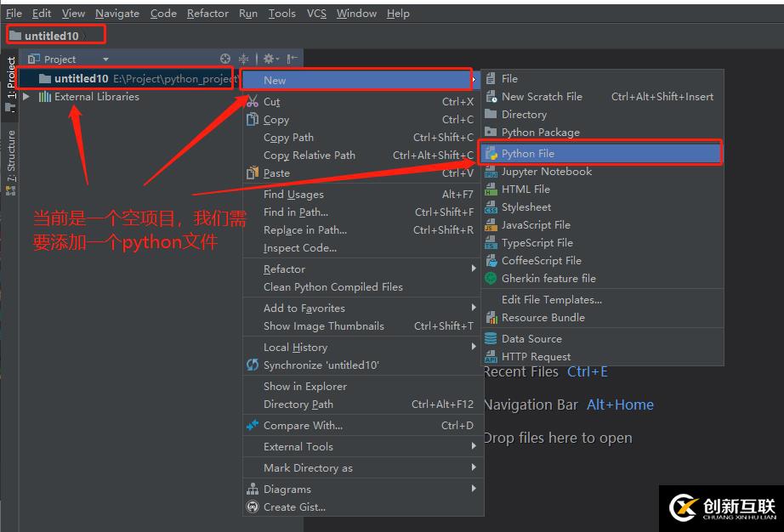784x532 pixels.
Task: Choose Copy Relative Path menu entry
Action: [310, 156]
